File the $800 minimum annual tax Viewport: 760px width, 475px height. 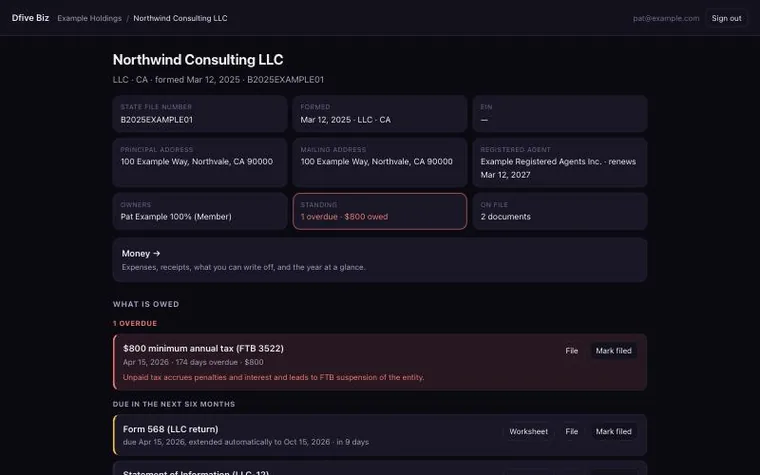pos(571,350)
